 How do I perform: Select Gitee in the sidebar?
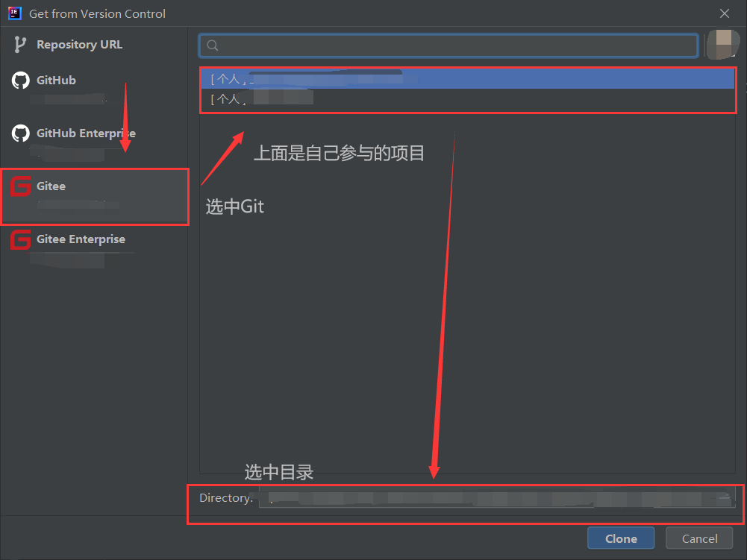coord(96,197)
